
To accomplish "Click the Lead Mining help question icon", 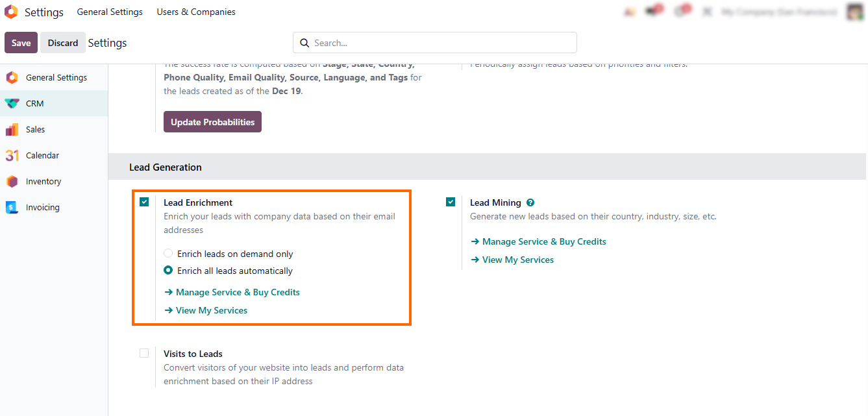I will click(x=530, y=202).
